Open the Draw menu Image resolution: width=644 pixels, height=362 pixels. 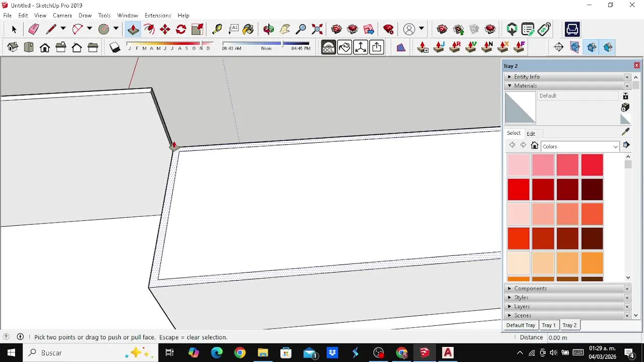click(x=85, y=16)
